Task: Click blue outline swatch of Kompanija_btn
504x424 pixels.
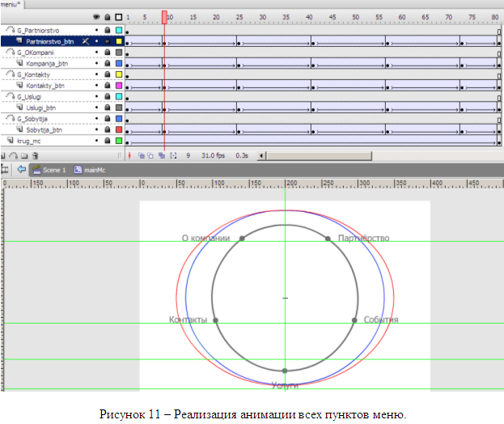Action: coord(119,63)
